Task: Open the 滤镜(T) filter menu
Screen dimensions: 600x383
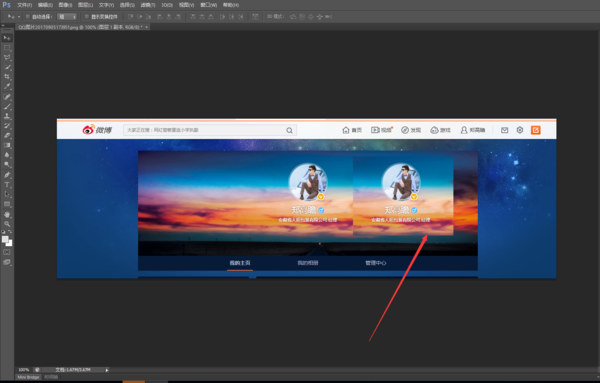Action: [148, 5]
